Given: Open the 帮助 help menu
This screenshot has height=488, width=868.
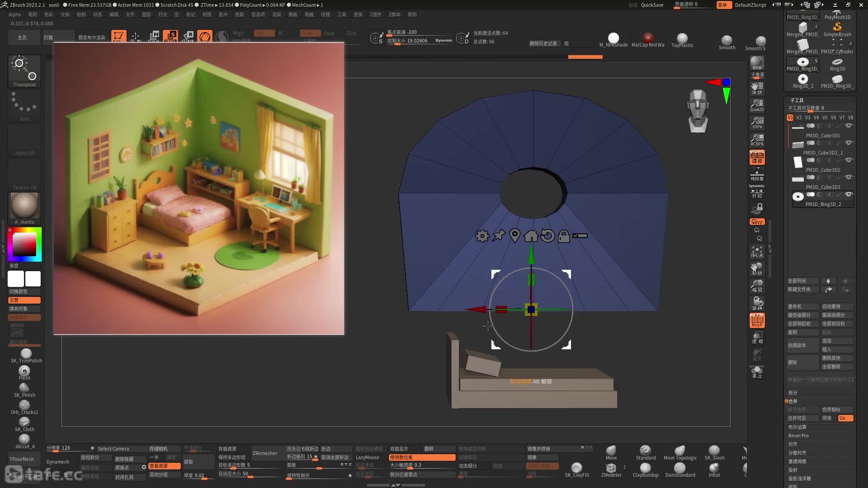Looking at the screenshot, I should coord(412,14).
